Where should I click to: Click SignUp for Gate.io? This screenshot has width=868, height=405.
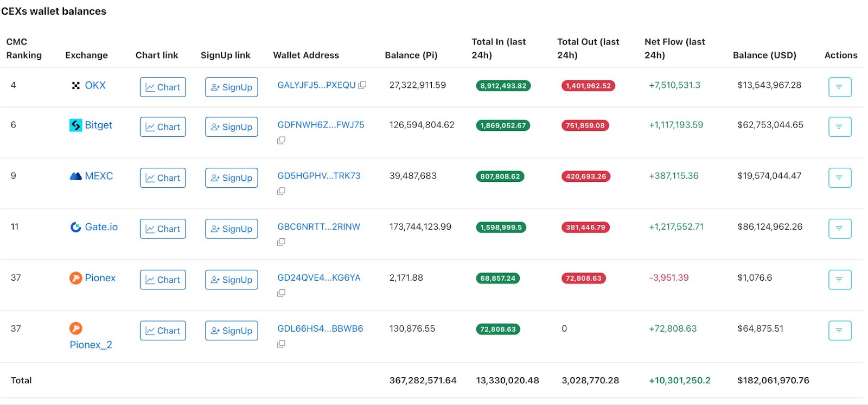(x=232, y=229)
